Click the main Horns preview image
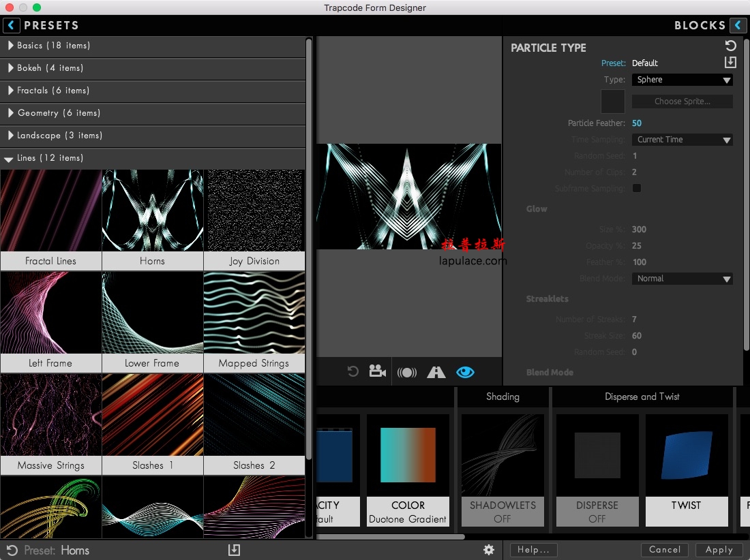Image resolution: width=750 pixels, height=560 pixels. click(409, 196)
